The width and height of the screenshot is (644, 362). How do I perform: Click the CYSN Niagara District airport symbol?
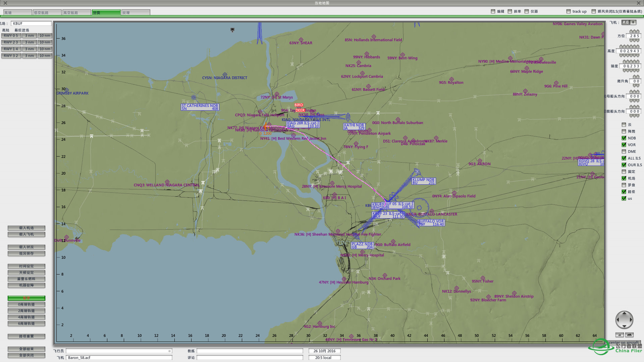coord(225,74)
